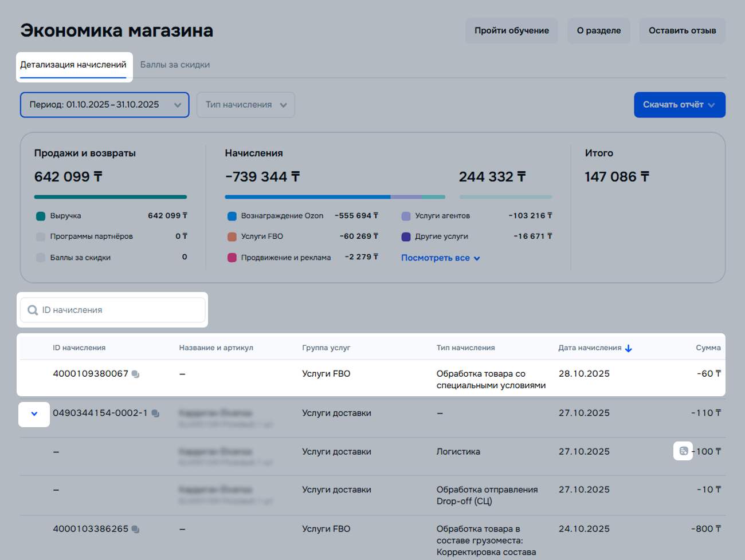Click the Вознаграждение Ozon legend square
The image size is (745, 560).
point(232,216)
